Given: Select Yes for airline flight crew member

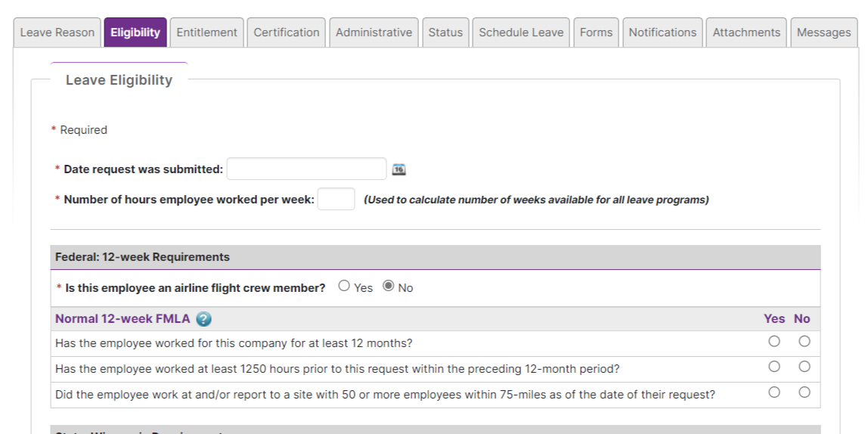Looking at the screenshot, I should 344,286.
